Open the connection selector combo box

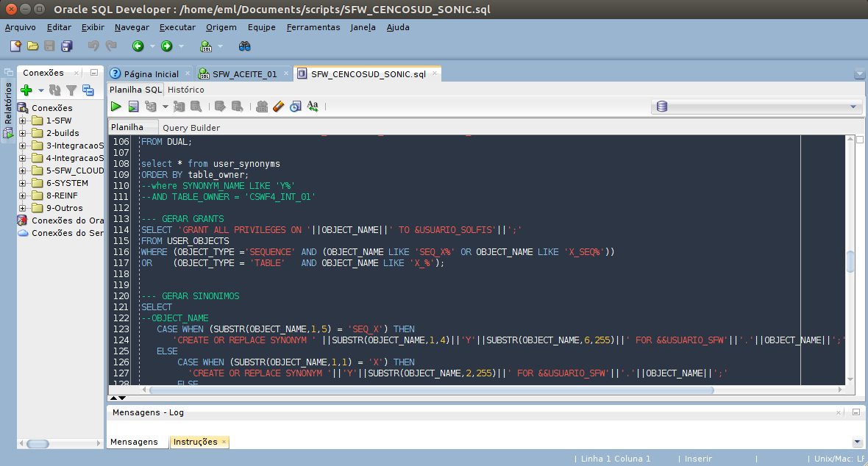(757, 107)
